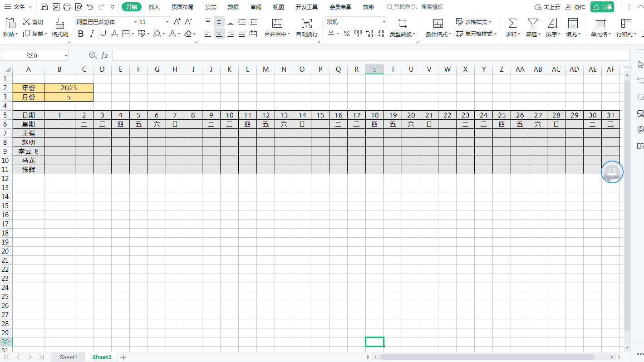Viewport: 644px width, 362px height.
Task: Align text left
Action: point(208,34)
